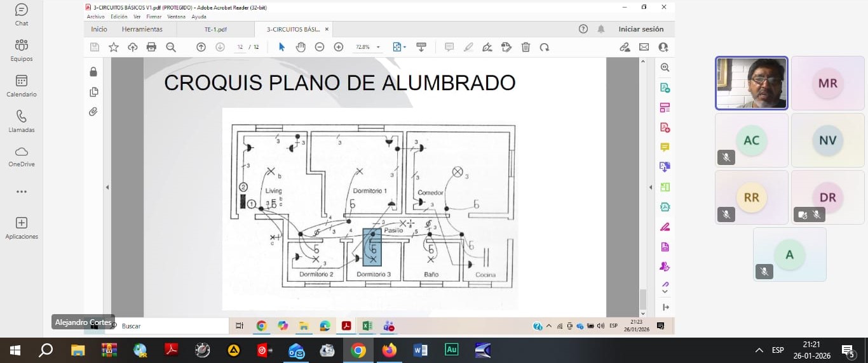Image resolution: width=868 pixels, height=363 pixels.
Task: Bookmark the file with the star icon
Action: point(114,47)
